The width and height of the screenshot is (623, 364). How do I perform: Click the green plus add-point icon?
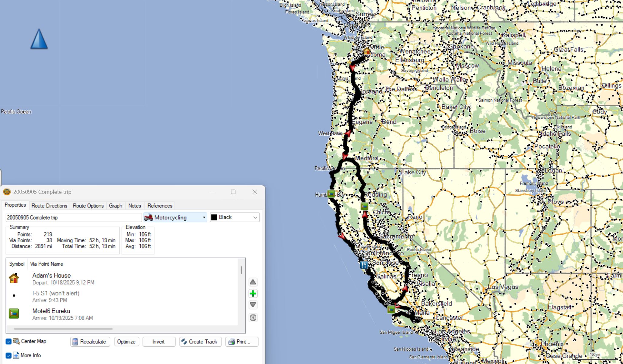[x=253, y=293]
